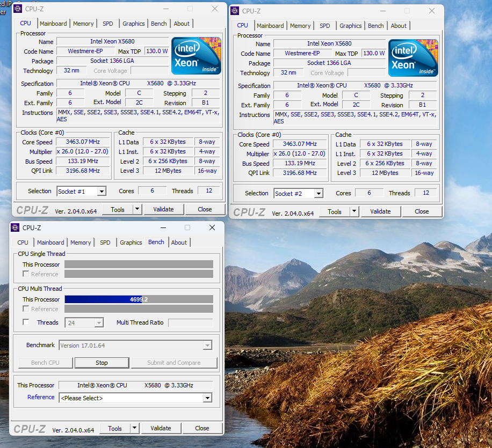Switch to Mainboard tab in Socket #1 window

point(53,24)
